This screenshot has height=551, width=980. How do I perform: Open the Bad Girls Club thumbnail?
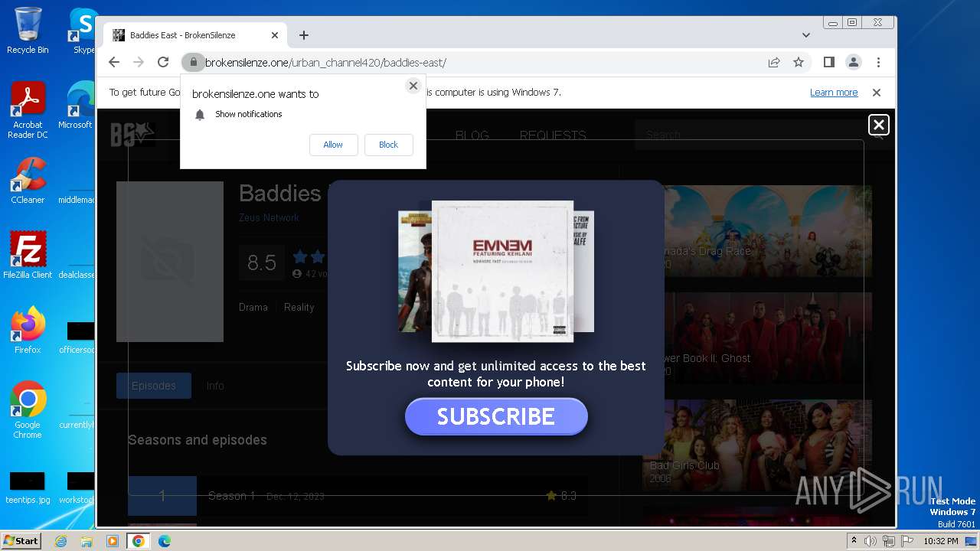(x=758, y=445)
